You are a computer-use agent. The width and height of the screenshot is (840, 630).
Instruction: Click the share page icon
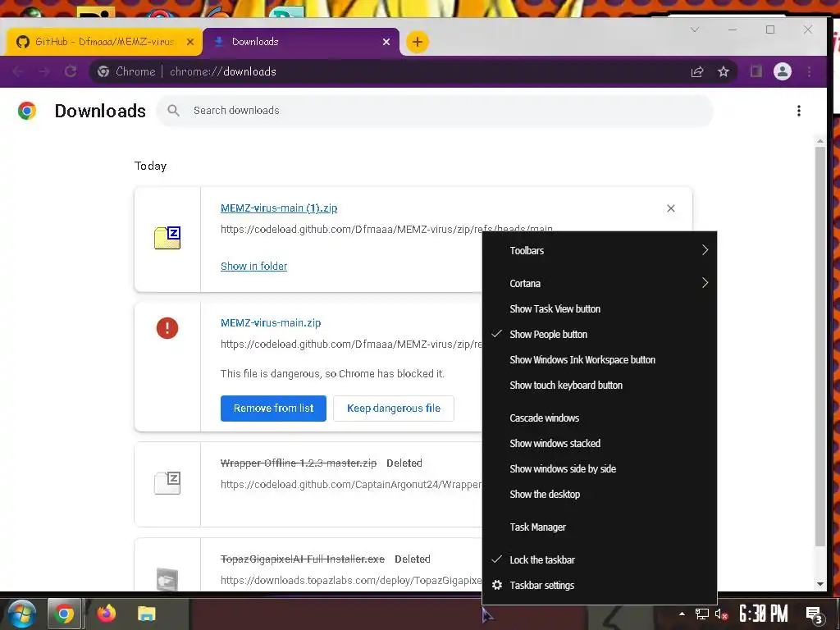point(697,71)
